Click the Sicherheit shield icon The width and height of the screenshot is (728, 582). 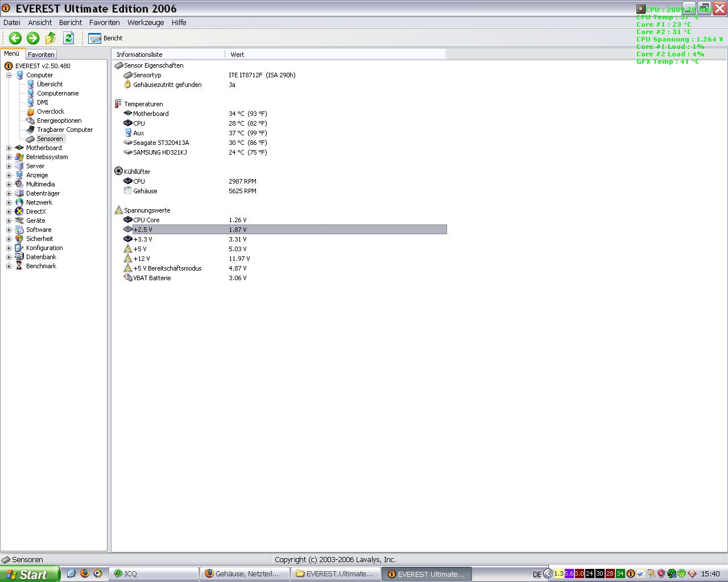[x=19, y=239]
